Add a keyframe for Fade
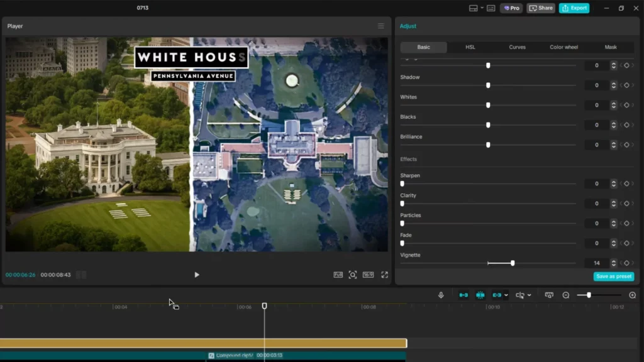The height and width of the screenshot is (362, 644). [x=626, y=243]
